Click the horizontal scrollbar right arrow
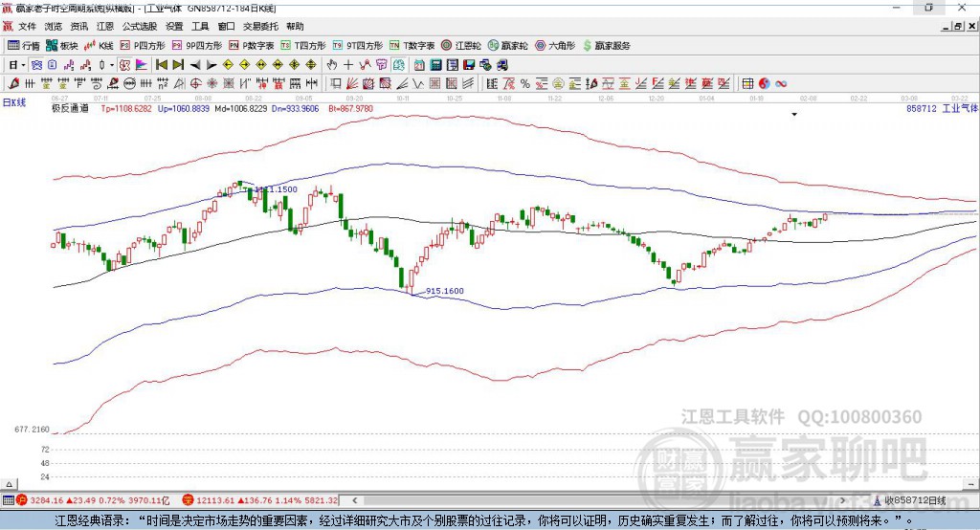The width and height of the screenshot is (980, 530). point(842,500)
